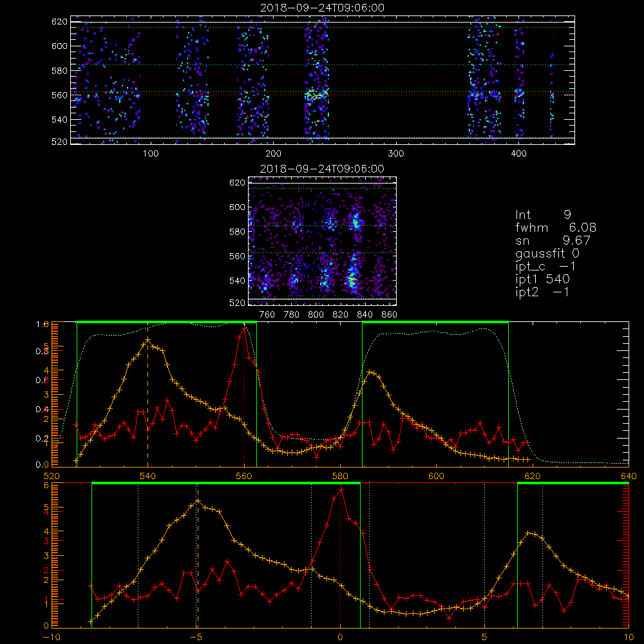Click y-axis tick 600 on top spectrogram
This screenshot has height=644, width=644.
(59, 46)
